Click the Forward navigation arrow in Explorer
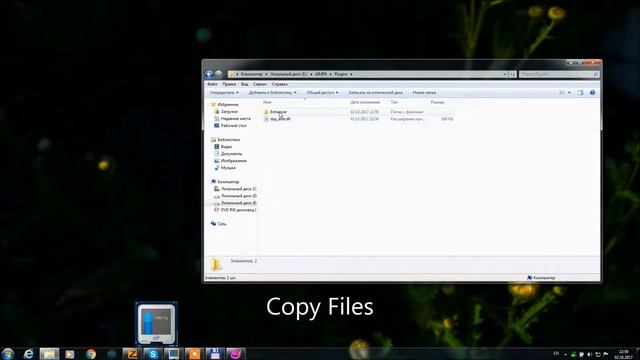The width and height of the screenshot is (640, 360). [x=218, y=74]
